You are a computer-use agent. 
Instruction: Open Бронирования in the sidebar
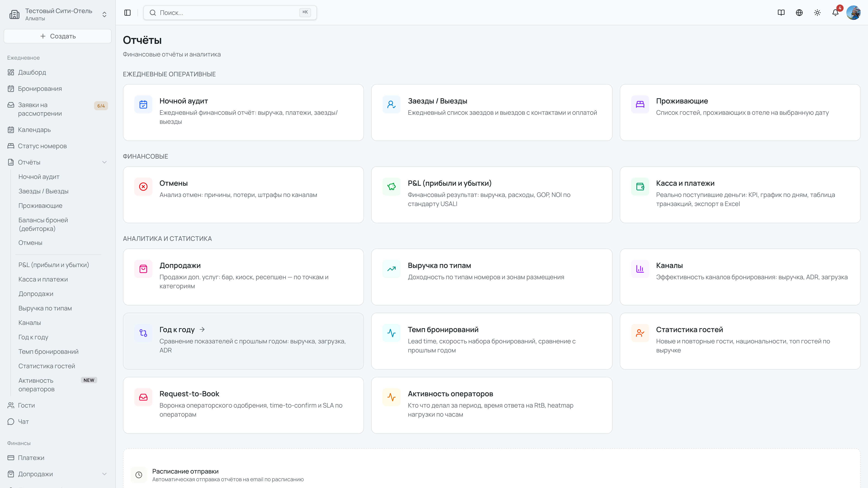tap(58, 89)
